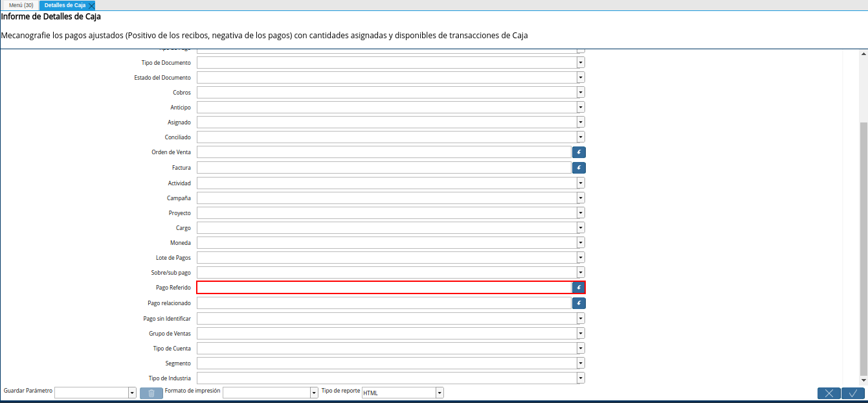Expand the Tipo de Industria dropdown
Viewport: 868px width, 403px height.
tap(581, 378)
